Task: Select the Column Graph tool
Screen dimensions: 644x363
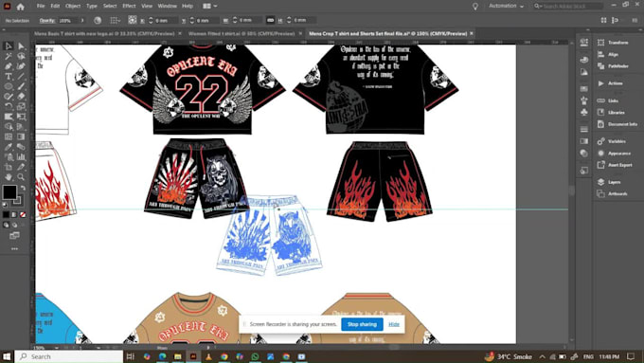Action: pyautogui.click(x=21, y=156)
